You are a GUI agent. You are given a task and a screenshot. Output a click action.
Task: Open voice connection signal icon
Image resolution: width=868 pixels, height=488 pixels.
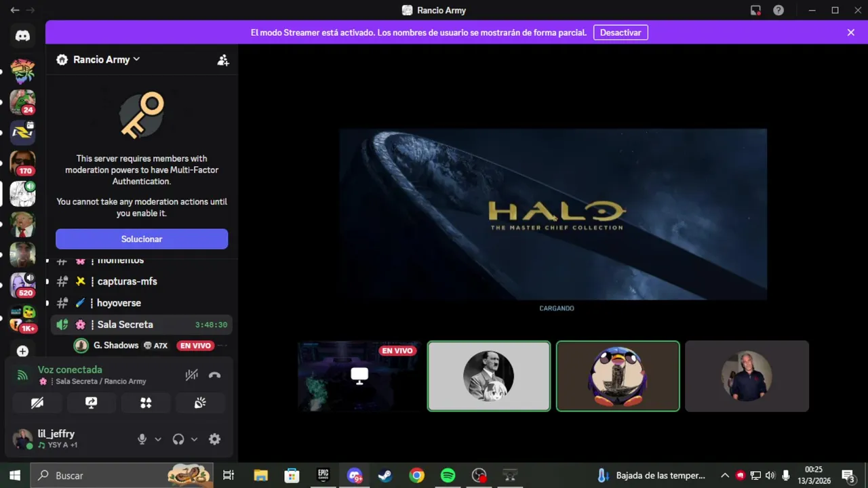coord(22,375)
